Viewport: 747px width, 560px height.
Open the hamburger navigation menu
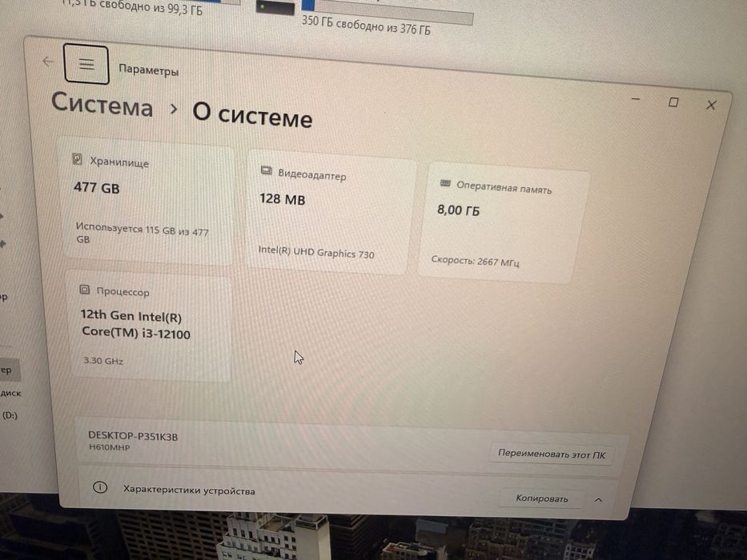[86, 64]
